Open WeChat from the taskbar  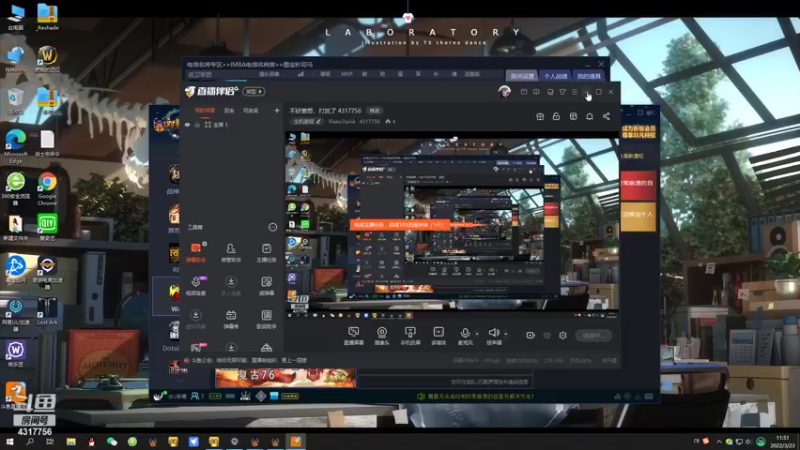coord(112,441)
